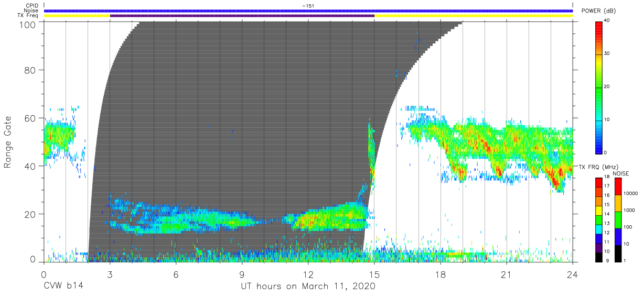Click the 20 range gate tick label

coord(30,214)
